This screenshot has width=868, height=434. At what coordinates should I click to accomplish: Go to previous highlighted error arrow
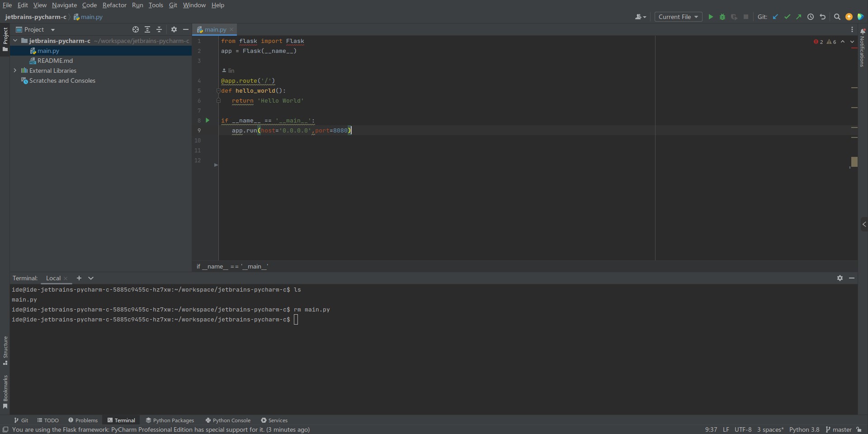pos(843,42)
